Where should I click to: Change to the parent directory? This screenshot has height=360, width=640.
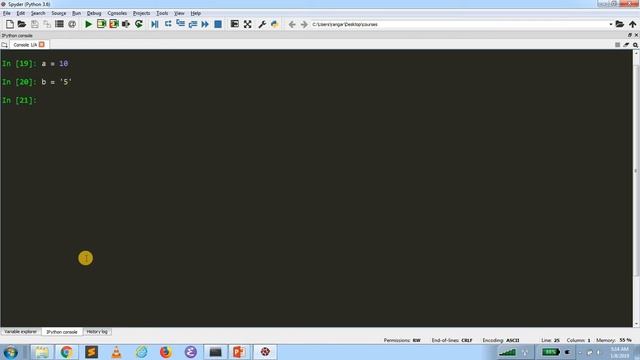point(632,24)
